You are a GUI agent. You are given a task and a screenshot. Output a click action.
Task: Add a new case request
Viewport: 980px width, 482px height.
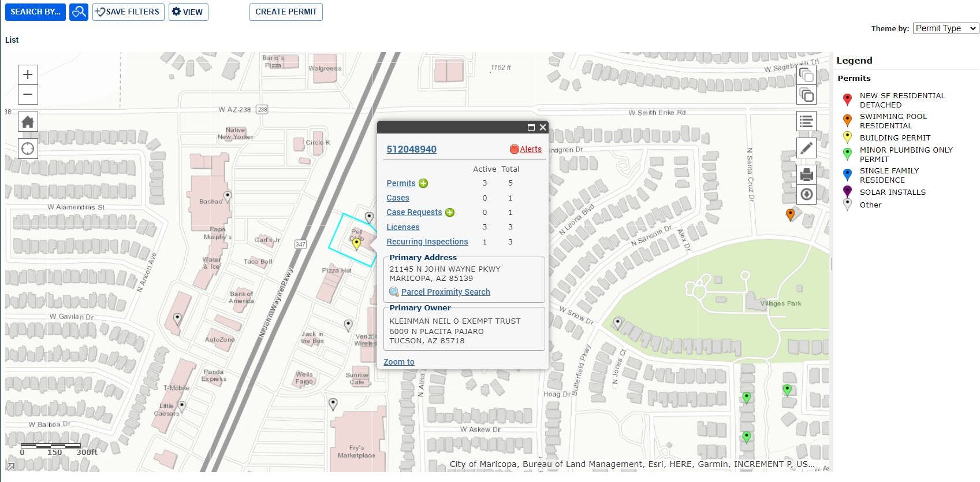click(x=450, y=212)
